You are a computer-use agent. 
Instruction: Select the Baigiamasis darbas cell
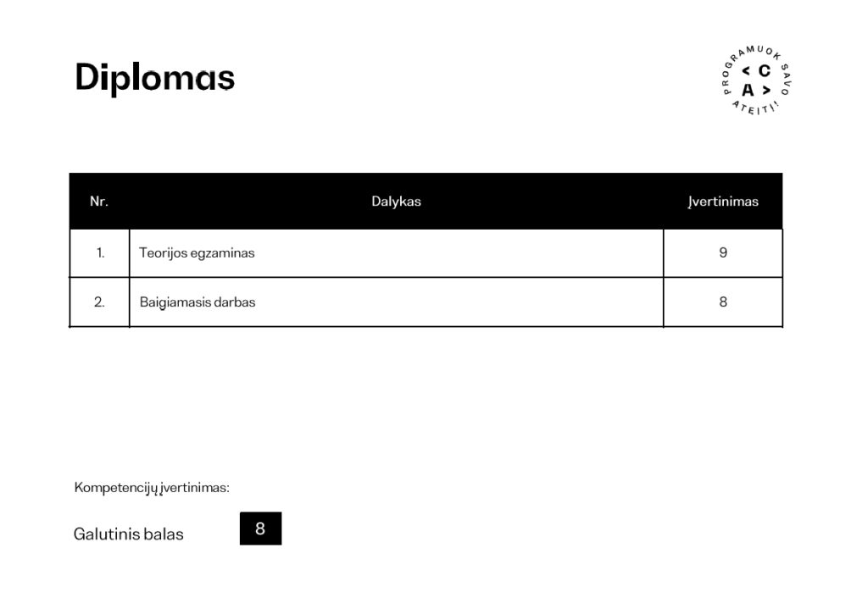[x=197, y=302]
